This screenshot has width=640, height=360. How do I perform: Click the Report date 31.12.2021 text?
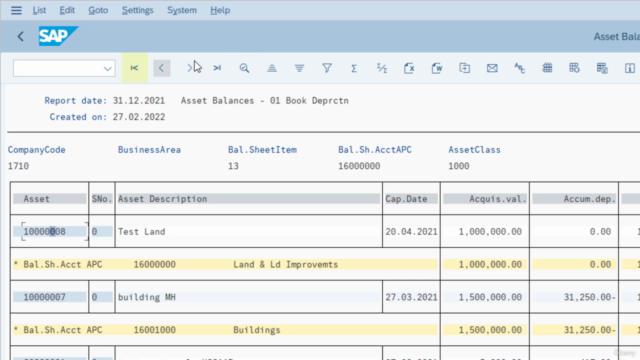[x=104, y=100]
